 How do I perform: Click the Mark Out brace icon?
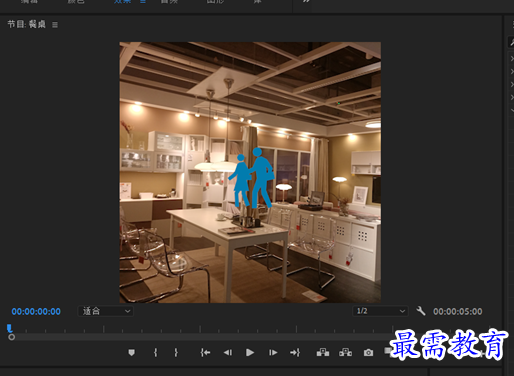pyautogui.click(x=176, y=352)
